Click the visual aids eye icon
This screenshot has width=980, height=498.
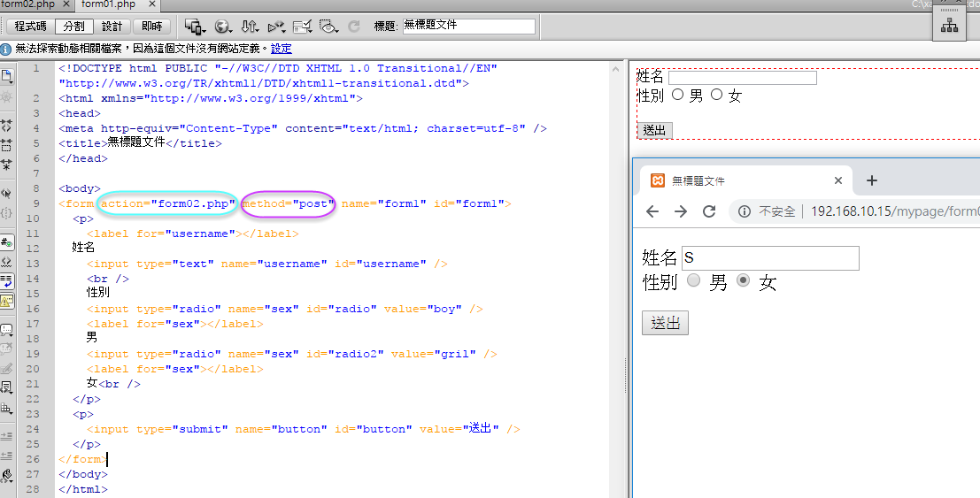[329, 27]
